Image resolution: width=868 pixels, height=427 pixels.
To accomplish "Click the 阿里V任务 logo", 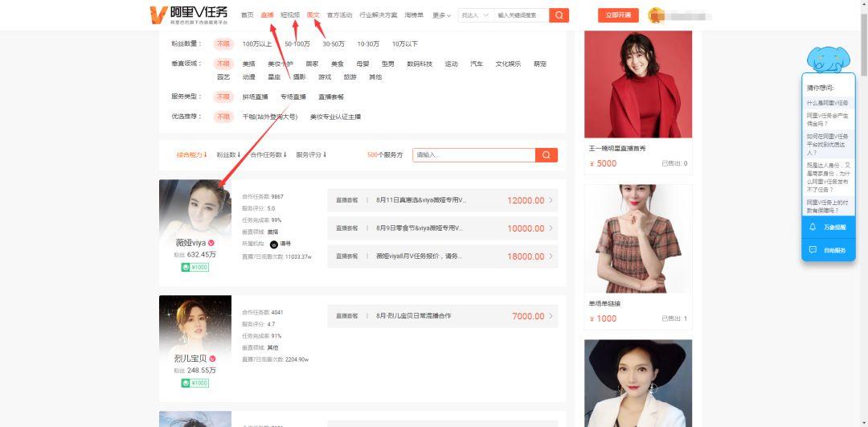I will (189, 15).
